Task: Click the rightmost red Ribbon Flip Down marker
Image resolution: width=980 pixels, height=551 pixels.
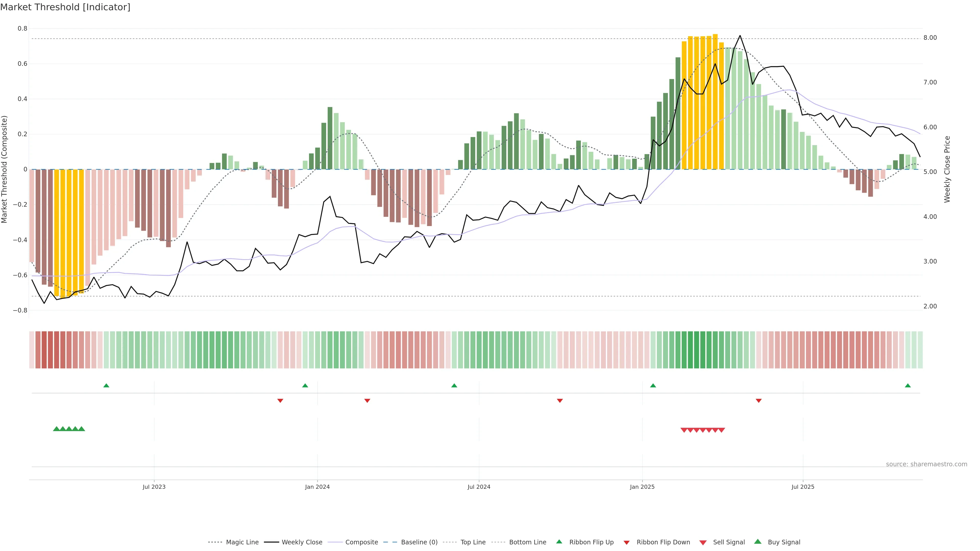Action: pyautogui.click(x=758, y=400)
